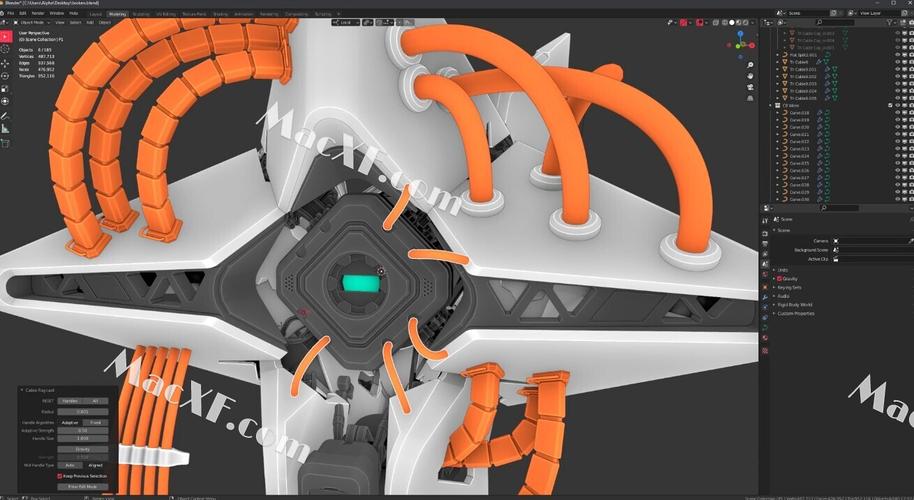Collapse the Cable Raycast panel header
Image resolution: width=914 pixels, height=500 pixels.
coord(39,390)
